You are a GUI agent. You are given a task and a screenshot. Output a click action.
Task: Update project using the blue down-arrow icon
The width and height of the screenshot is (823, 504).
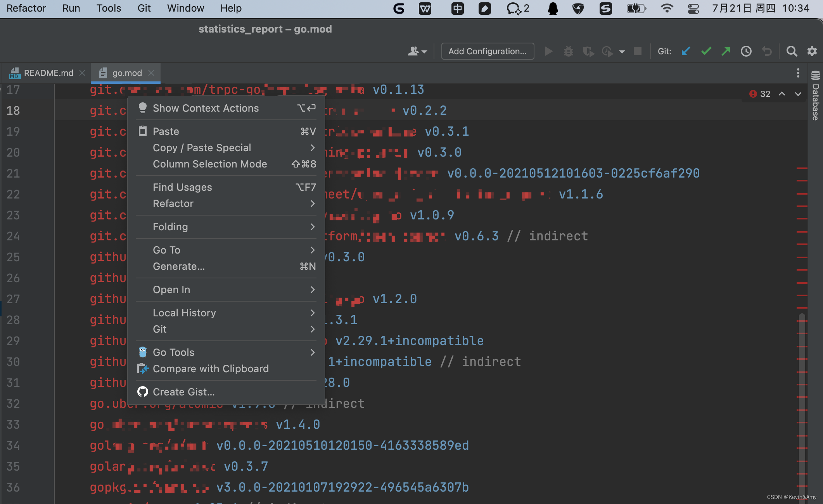[x=686, y=51]
